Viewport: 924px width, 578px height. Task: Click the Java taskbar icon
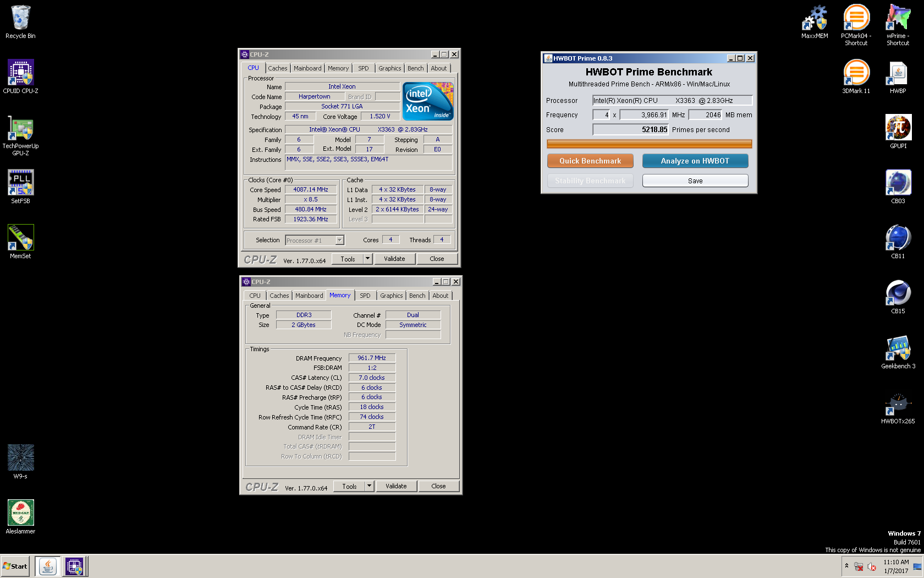pyautogui.click(x=48, y=566)
